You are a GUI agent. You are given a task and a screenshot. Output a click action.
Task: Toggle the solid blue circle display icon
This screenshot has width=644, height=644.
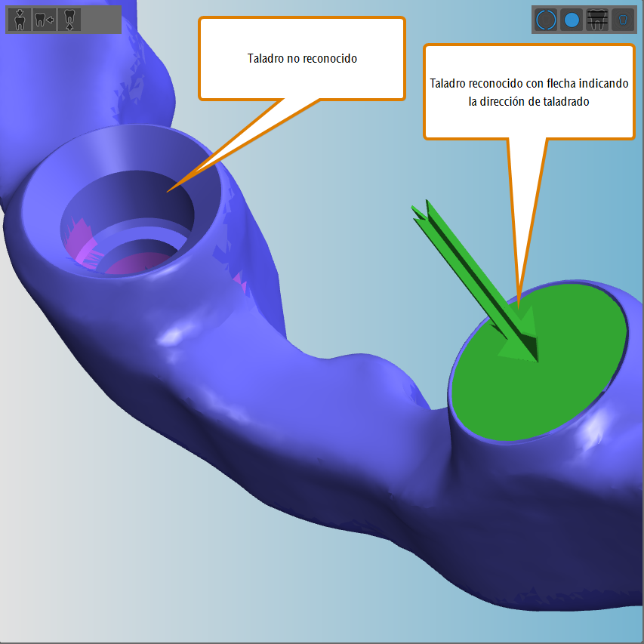point(572,20)
